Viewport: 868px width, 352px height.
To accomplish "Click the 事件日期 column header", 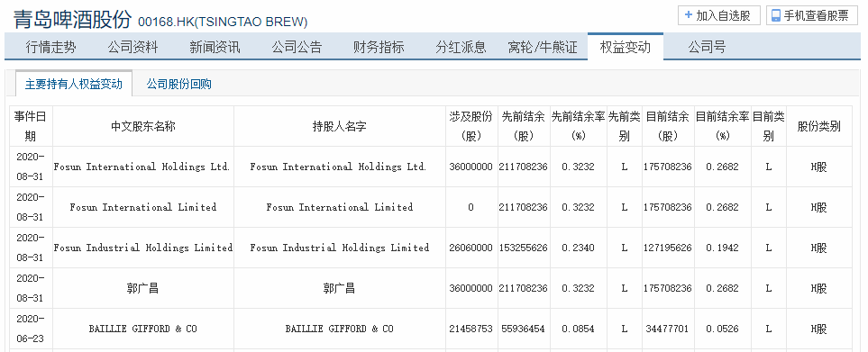I will click(x=31, y=126).
